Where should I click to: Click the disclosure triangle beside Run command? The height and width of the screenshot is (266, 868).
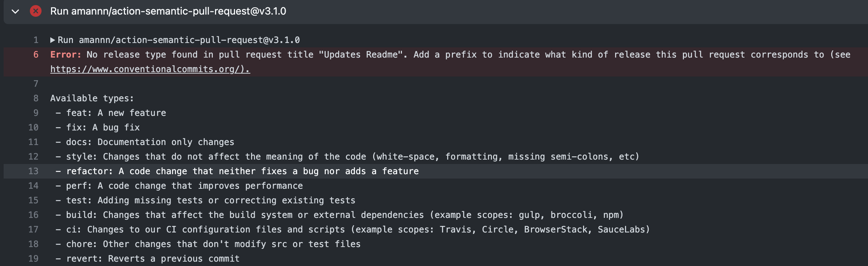(x=53, y=40)
